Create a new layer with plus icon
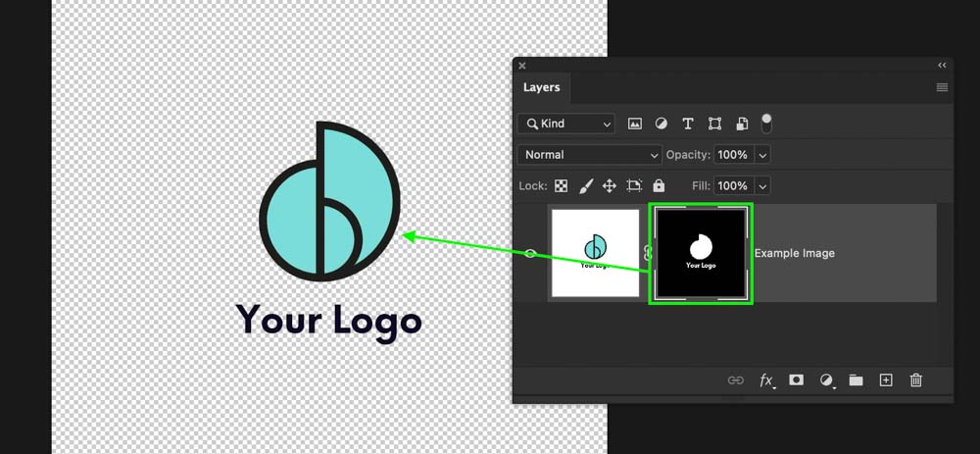 click(886, 380)
